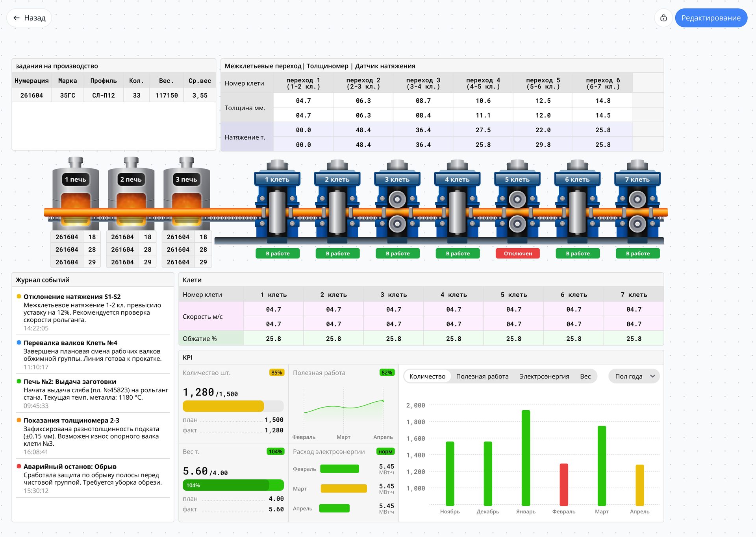This screenshot has width=756, height=537.
Task: Switch KPI chart to Количество tab
Action: (x=427, y=376)
